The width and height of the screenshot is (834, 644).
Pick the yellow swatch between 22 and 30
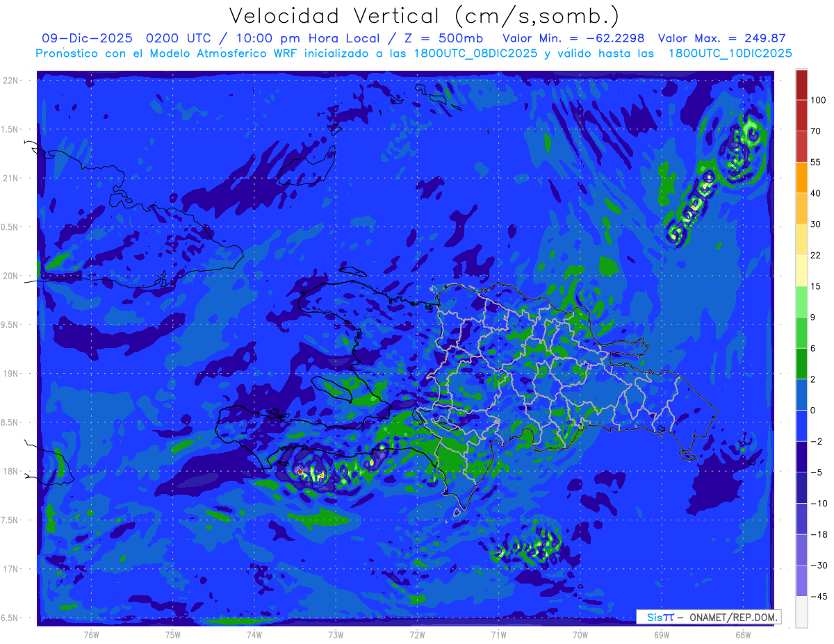point(801,240)
